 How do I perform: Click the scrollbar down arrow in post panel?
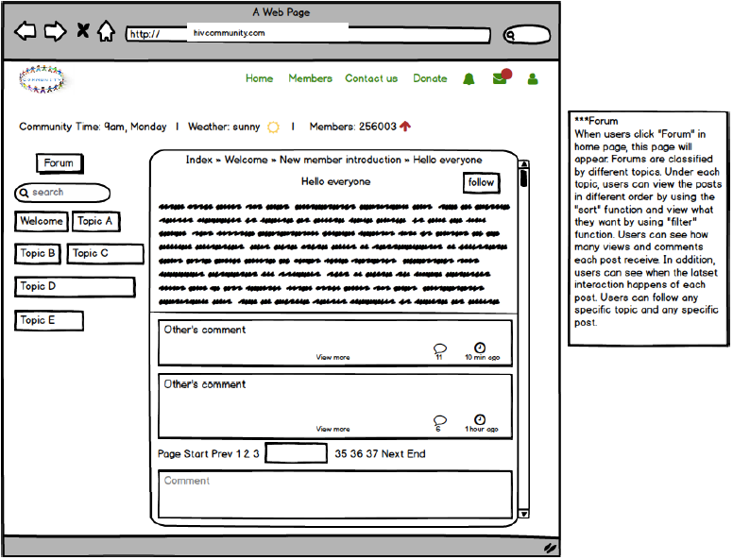(x=524, y=515)
